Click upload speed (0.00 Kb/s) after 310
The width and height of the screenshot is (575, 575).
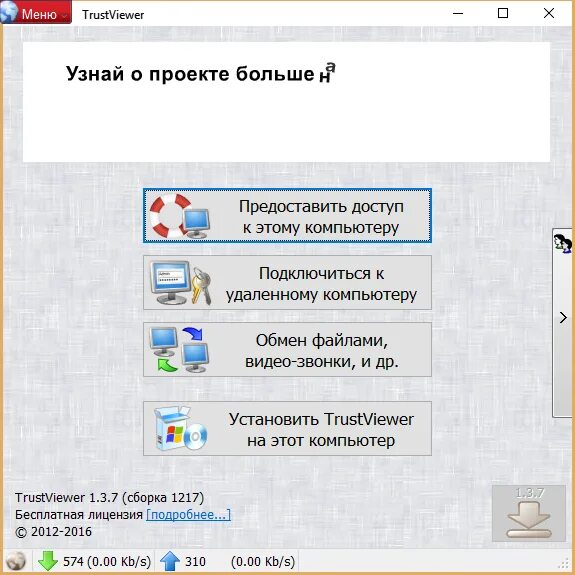[263, 561]
